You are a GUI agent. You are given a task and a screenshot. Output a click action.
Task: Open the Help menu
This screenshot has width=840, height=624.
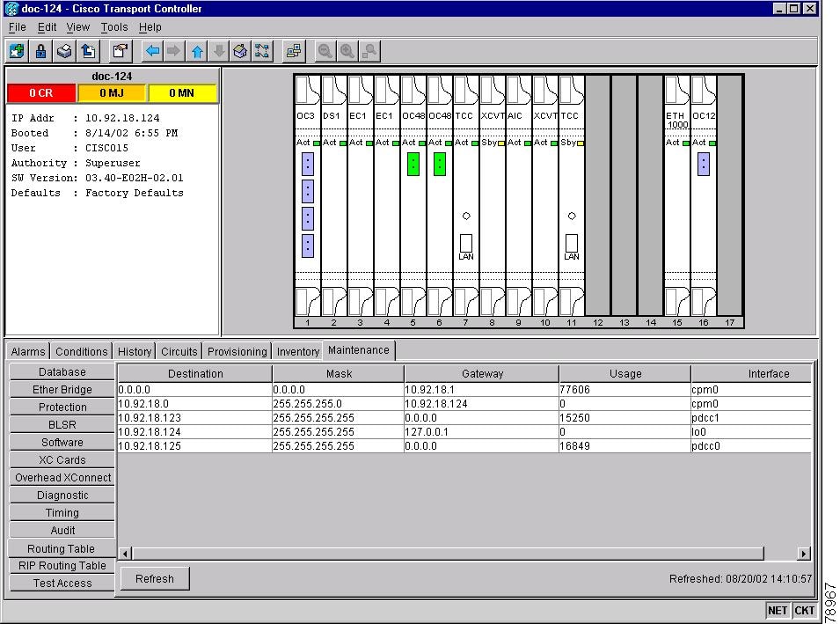150,26
